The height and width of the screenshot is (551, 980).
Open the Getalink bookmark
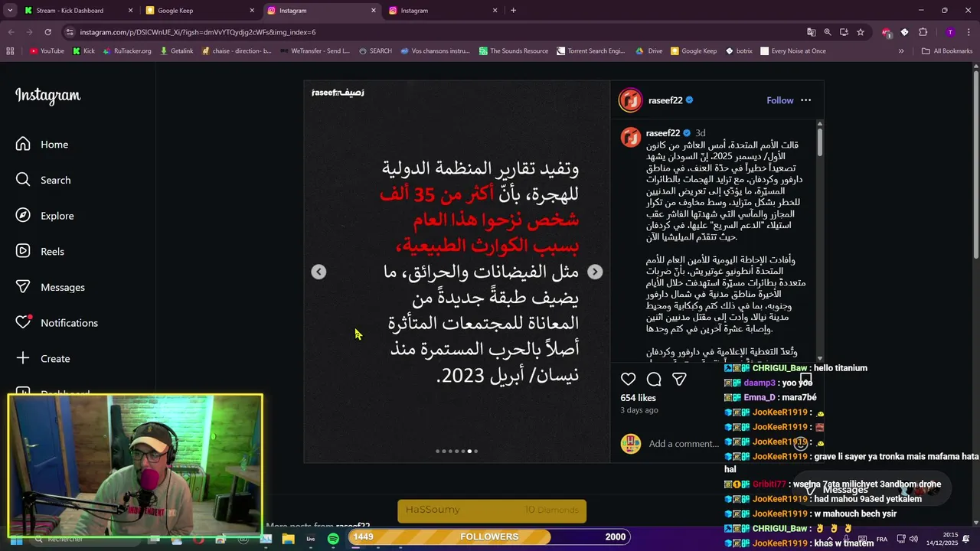pos(176,51)
